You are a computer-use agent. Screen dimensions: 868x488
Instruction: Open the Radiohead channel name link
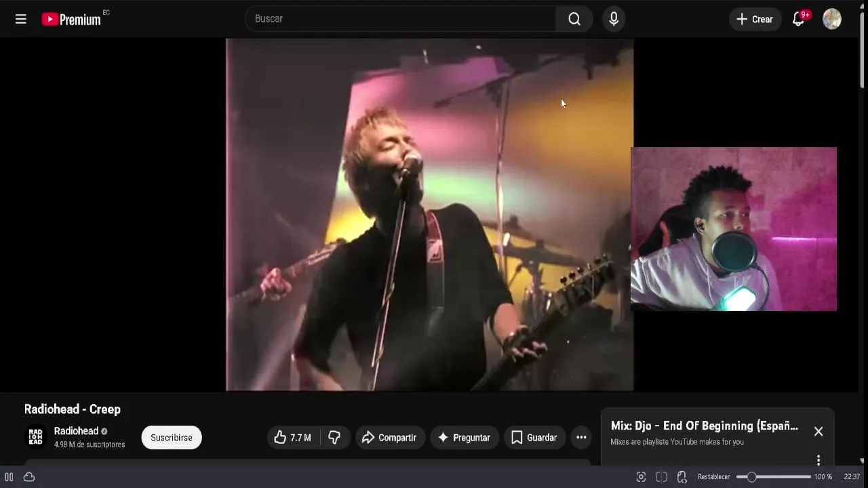[x=76, y=431]
